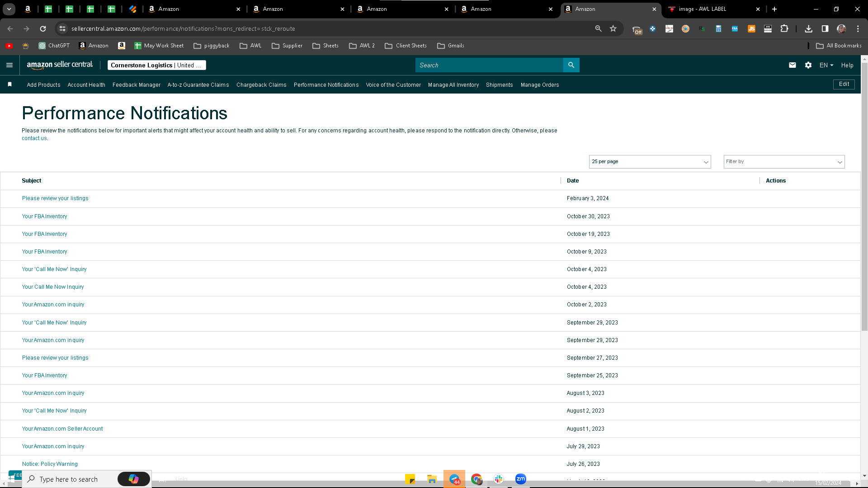Open the ChatGPT bookmark
Viewport: 868px width, 488px height.
point(54,46)
